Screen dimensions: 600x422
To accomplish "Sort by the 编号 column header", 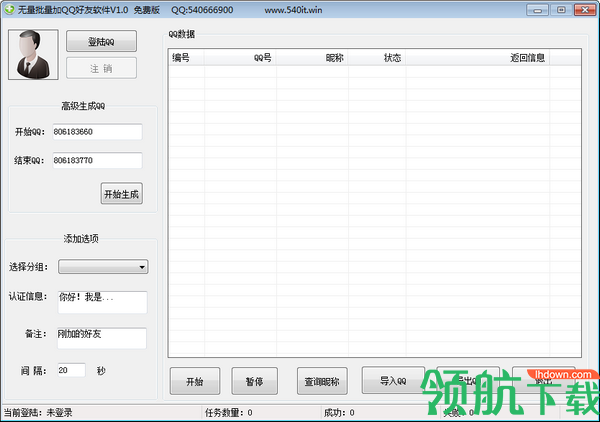I will click(186, 58).
